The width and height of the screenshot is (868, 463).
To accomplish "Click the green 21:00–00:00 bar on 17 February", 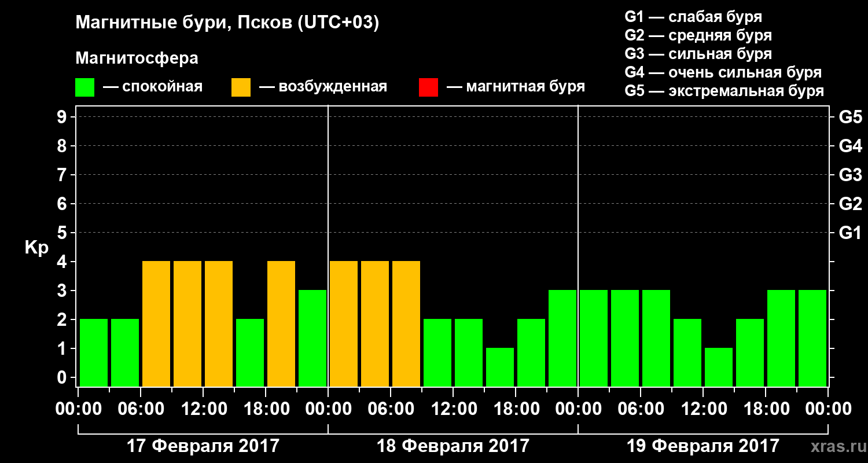I will [312, 338].
